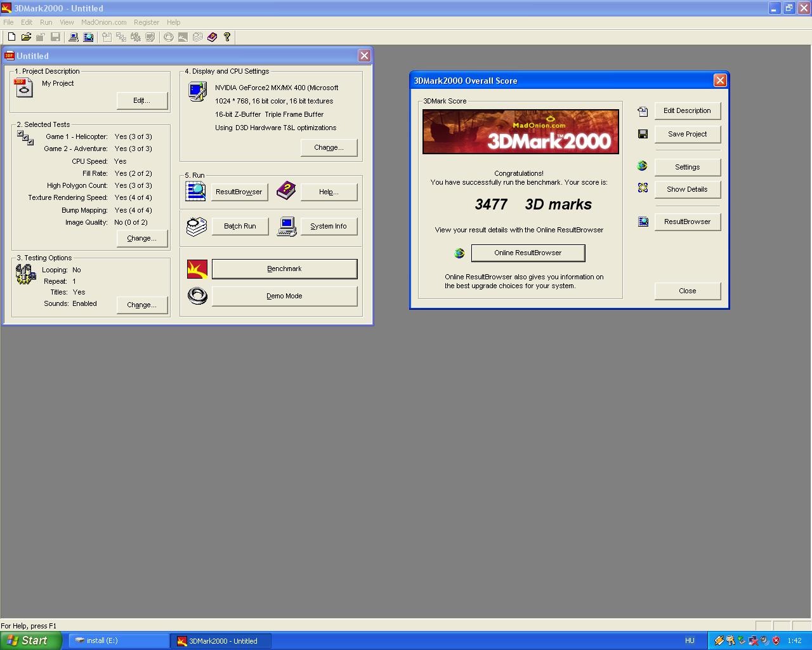
Task: Open Settings in the score dialog
Action: (687, 167)
